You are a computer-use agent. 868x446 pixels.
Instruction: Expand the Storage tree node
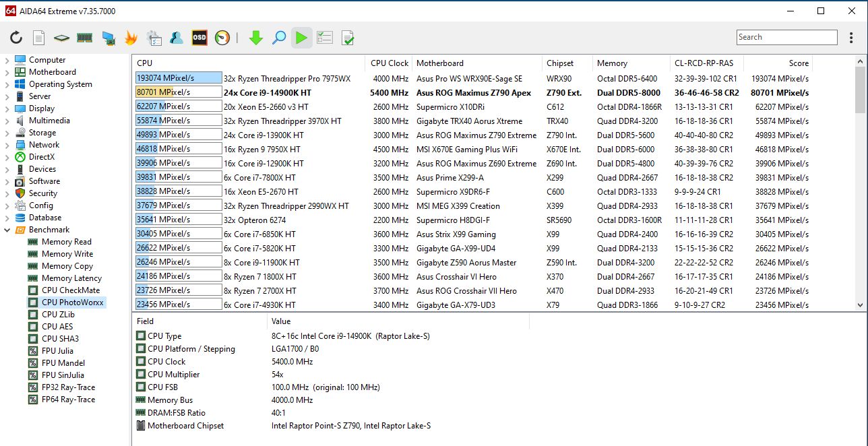[x=7, y=133]
